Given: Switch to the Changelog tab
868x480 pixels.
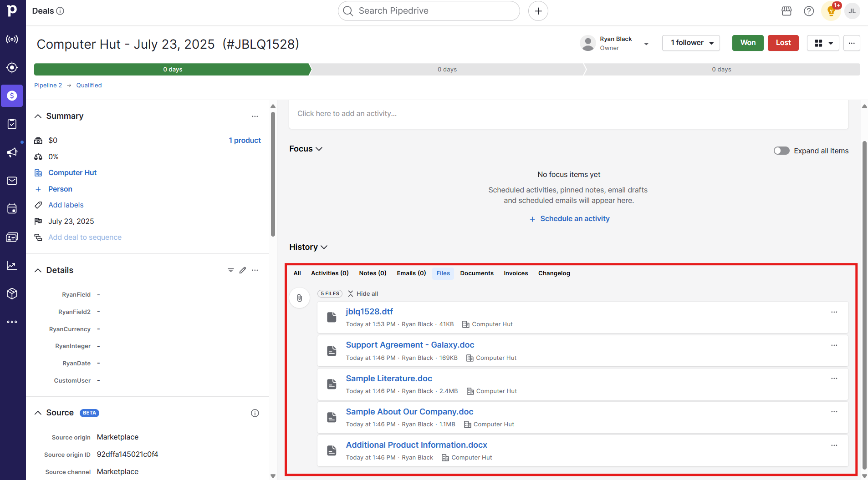Looking at the screenshot, I should tap(554, 273).
